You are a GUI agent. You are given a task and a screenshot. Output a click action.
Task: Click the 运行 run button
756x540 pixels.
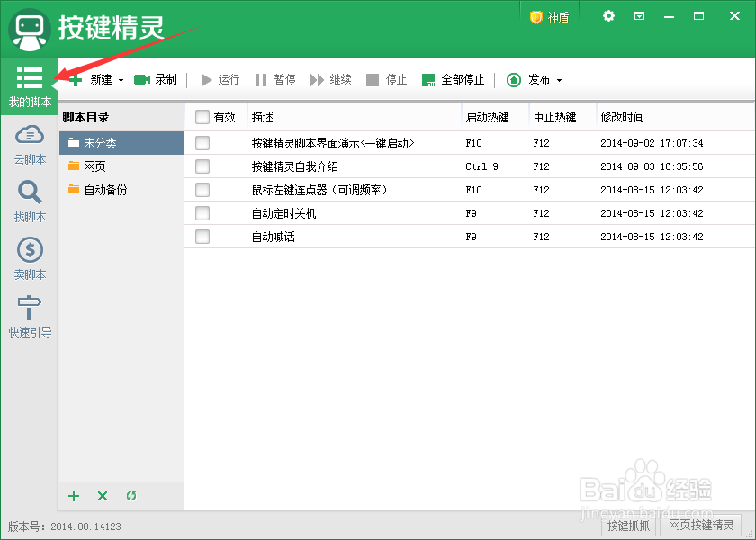[x=220, y=79]
